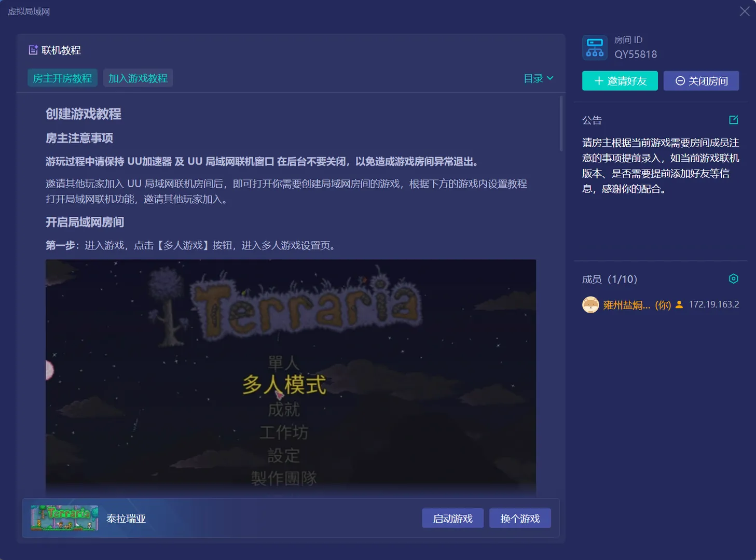Click the member name 雍州盐焗... (你)
The image size is (756, 560).
point(637,305)
